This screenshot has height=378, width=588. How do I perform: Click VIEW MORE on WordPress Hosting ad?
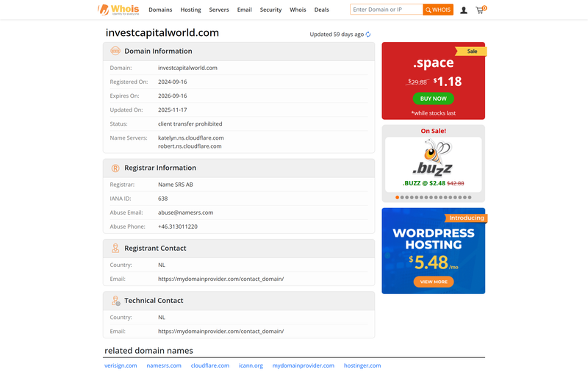tap(434, 282)
